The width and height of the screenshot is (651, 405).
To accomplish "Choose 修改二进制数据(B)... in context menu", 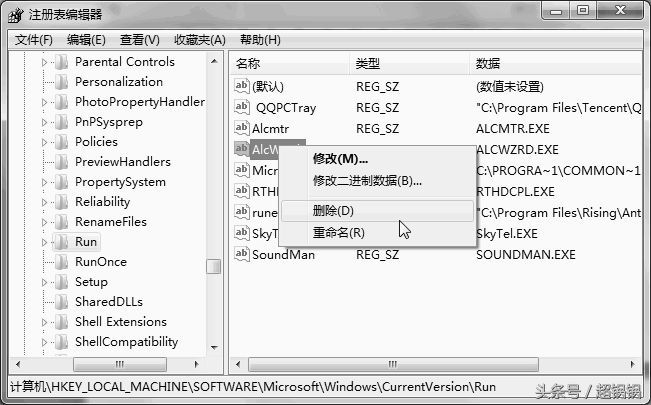I will pyautogui.click(x=367, y=181).
